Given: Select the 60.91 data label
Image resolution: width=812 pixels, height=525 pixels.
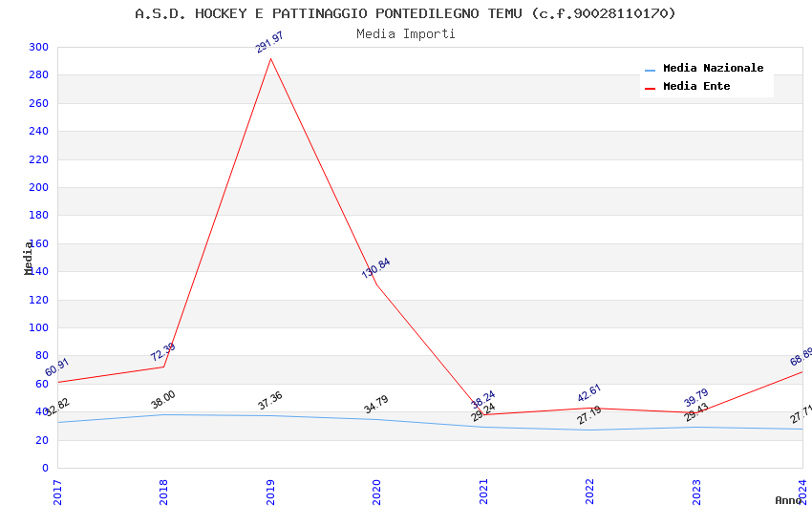Looking at the screenshot, I should (x=57, y=367).
